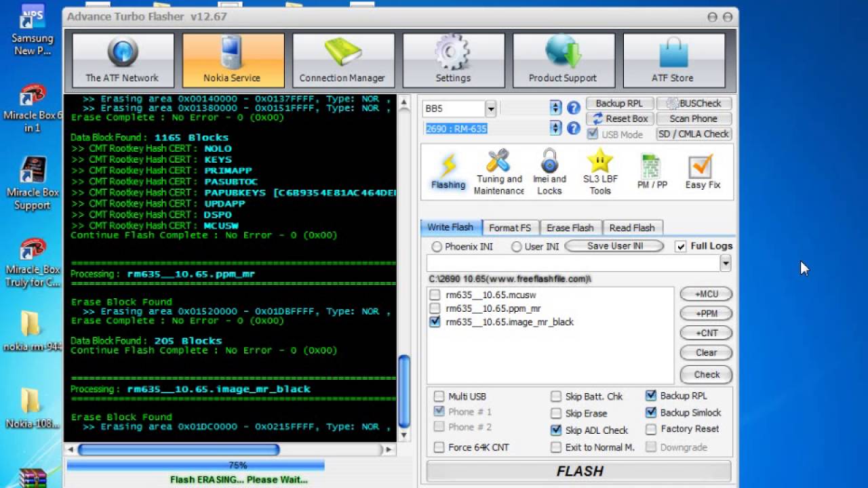Open the 2690 : RM-635 model selector
The height and width of the screenshot is (488, 868).
[556, 128]
